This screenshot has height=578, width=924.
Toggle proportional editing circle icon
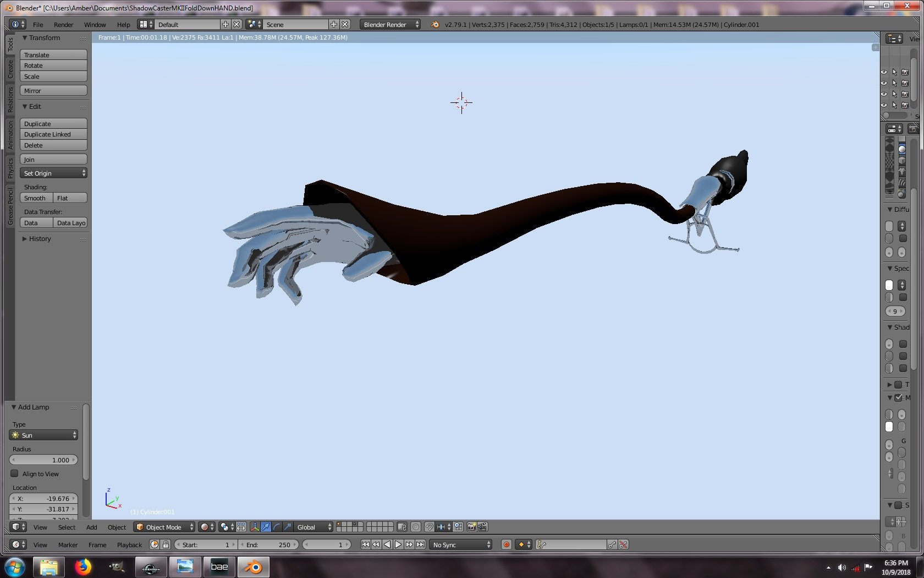tap(416, 527)
